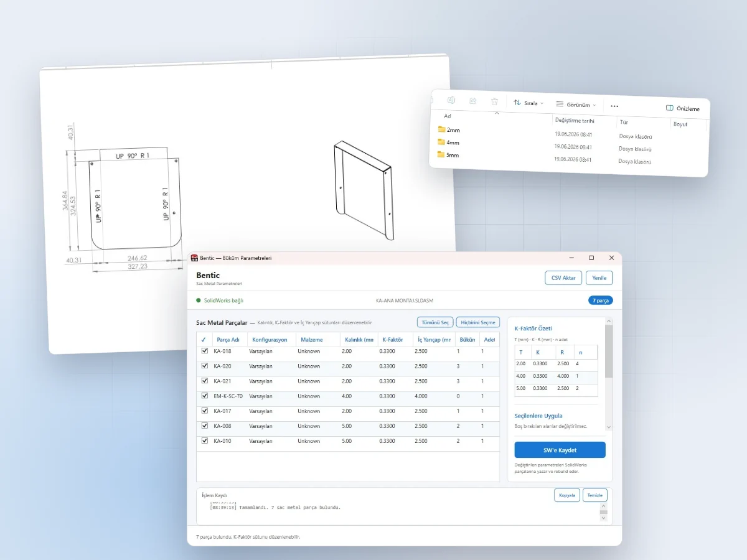Click the CSV Aktar button
This screenshot has height=560, width=747.
(x=564, y=278)
